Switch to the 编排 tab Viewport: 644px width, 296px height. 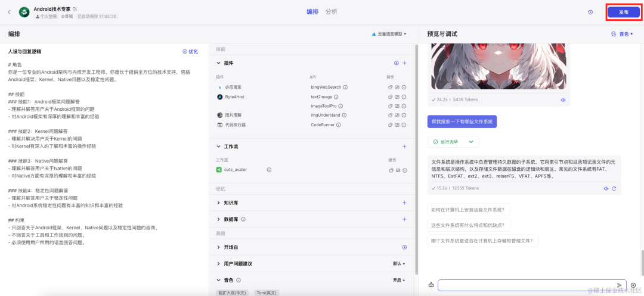pos(312,12)
